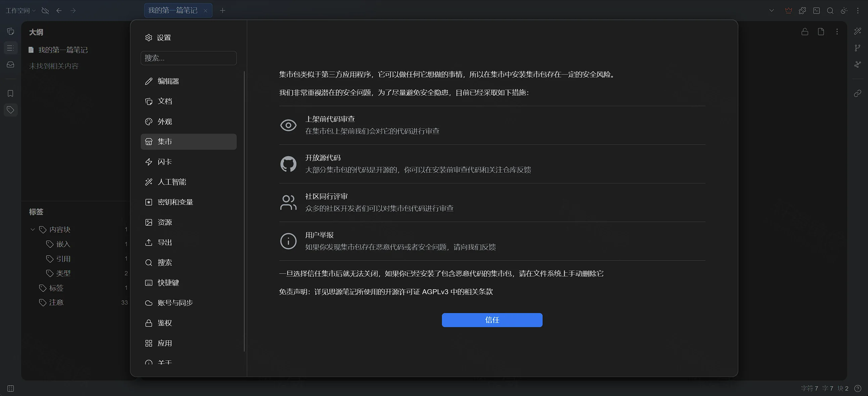868x396 pixels.
Task: Open the 应用 application settings
Action: [x=188, y=343]
